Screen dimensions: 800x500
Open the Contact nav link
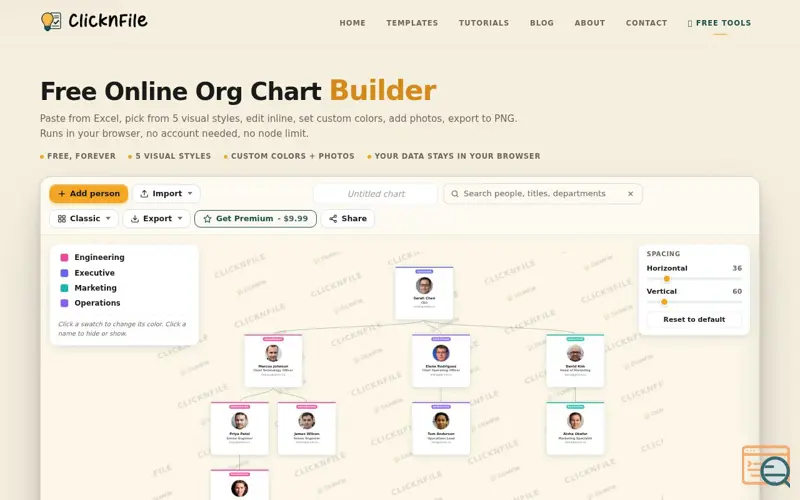(x=646, y=23)
